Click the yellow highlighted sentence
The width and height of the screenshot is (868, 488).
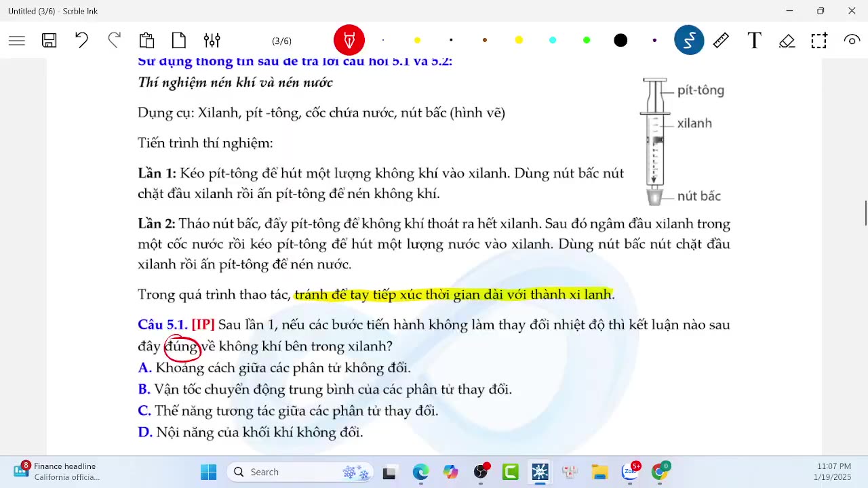tap(454, 295)
